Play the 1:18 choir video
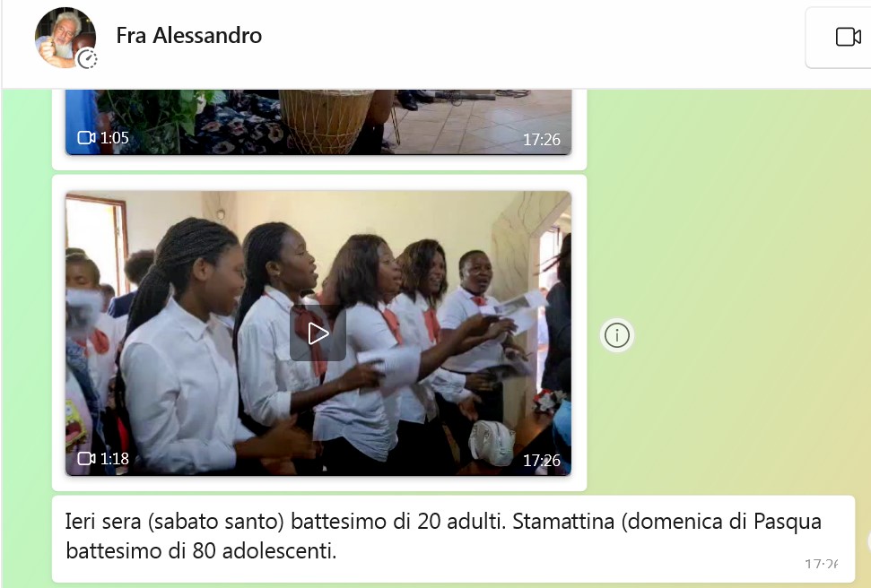871x588 pixels. pyautogui.click(x=318, y=333)
